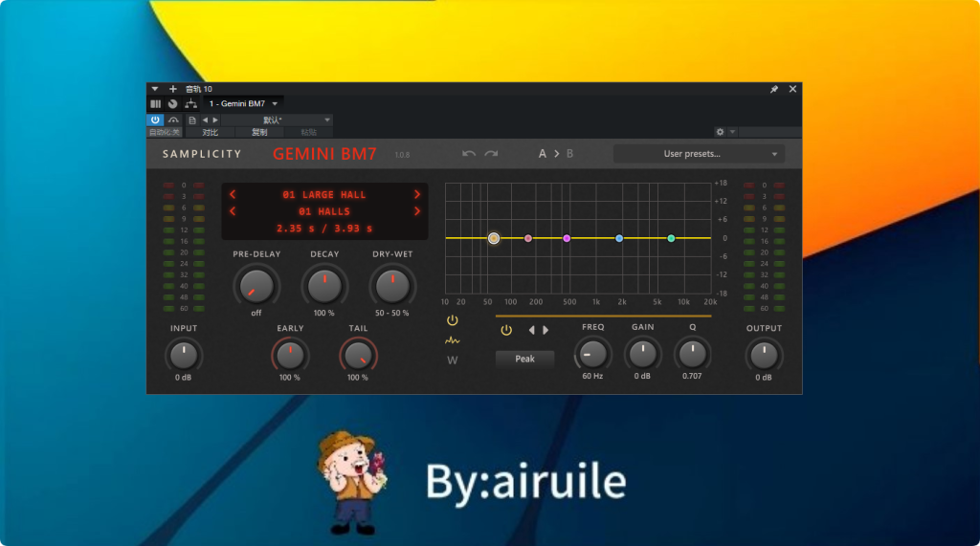Pin the plugin window
Screen dimensions: 980x546
(x=773, y=89)
